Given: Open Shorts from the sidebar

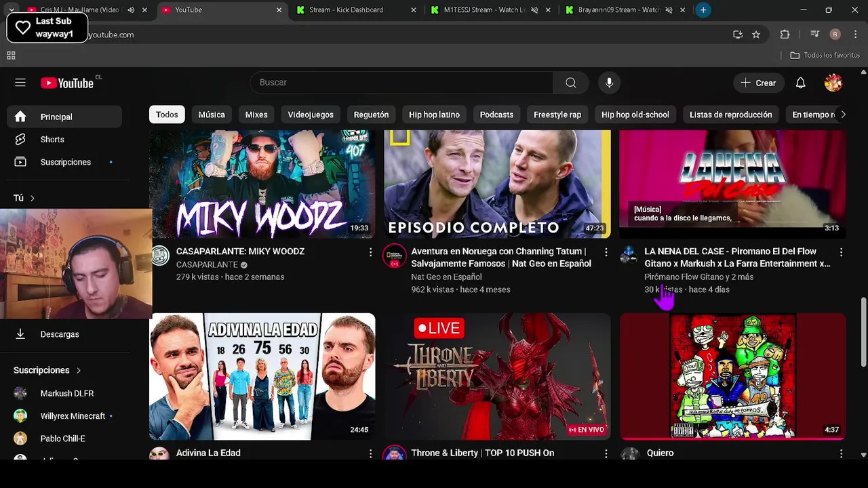Looking at the screenshot, I should [x=65, y=140].
